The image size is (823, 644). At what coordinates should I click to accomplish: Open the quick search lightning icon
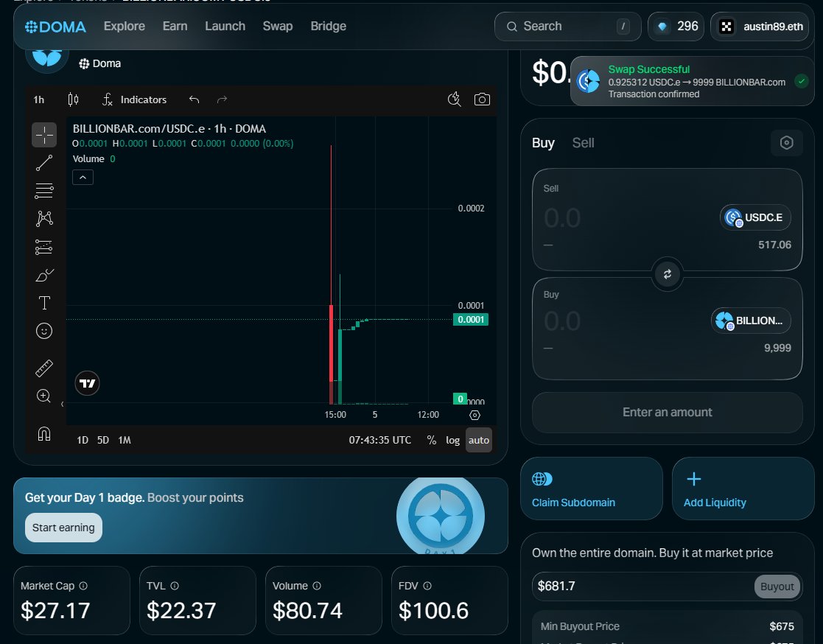coord(454,99)
